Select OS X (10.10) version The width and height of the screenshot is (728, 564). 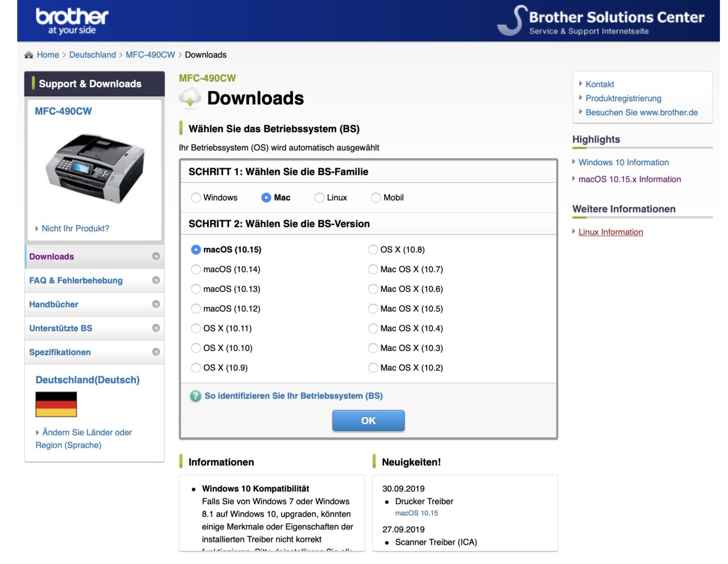tap(196, 349)
